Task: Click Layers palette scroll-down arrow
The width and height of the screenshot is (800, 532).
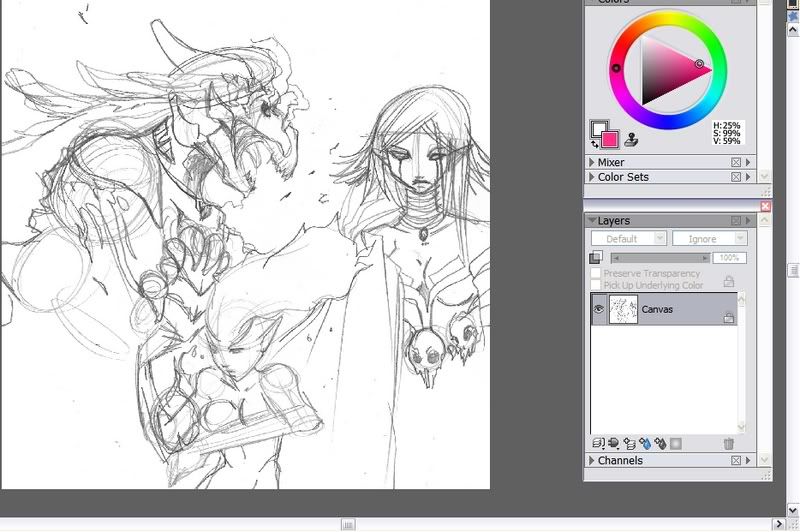Action: 764,460
